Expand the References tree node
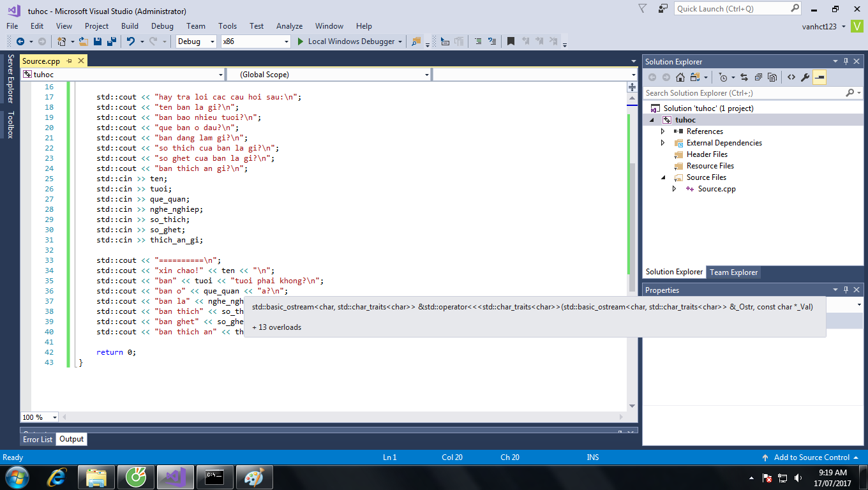The width and height of the screenshot is (868, 490). [663, 131]
